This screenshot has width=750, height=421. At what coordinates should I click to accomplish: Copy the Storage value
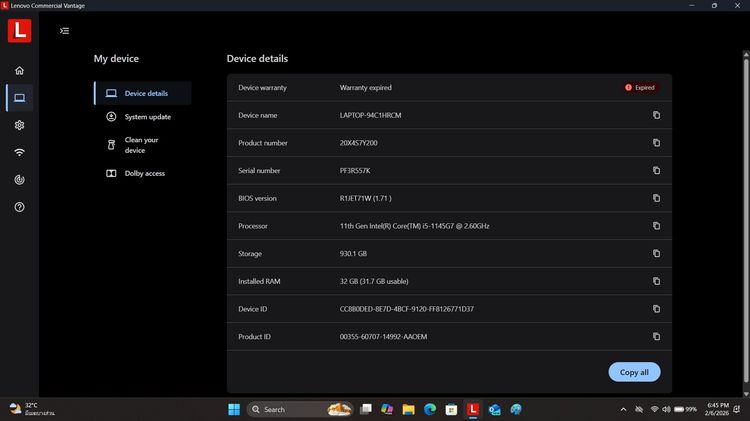[656, 254]
